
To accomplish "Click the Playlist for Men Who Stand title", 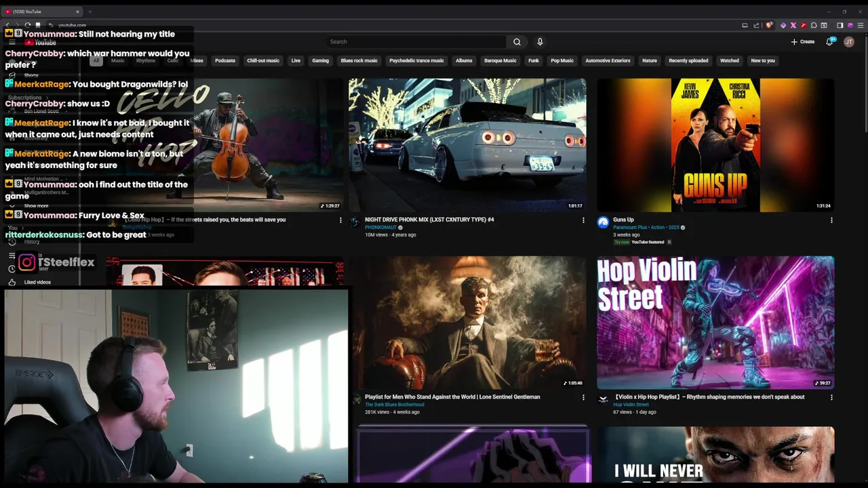I will tap(452, 397).
